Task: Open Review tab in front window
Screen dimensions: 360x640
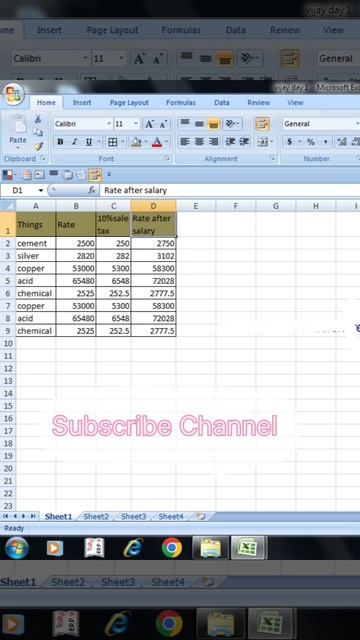Action: pyautogui.click(x=259, y=103)
